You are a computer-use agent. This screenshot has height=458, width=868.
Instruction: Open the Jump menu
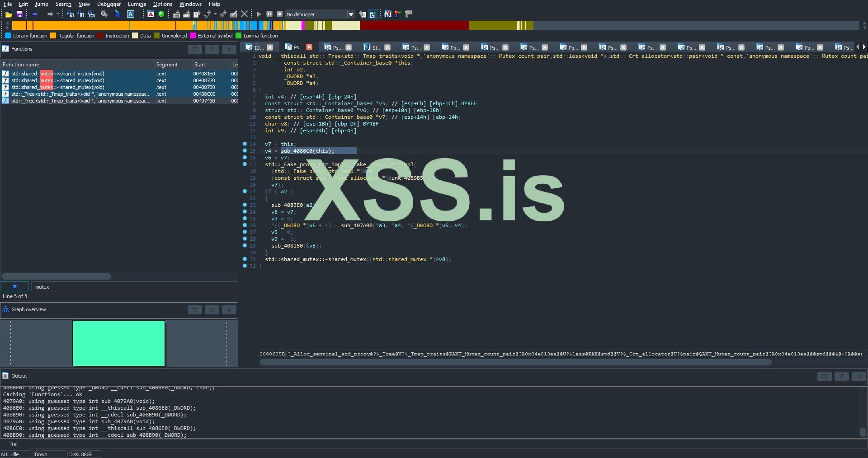click(x=42, y=4)
